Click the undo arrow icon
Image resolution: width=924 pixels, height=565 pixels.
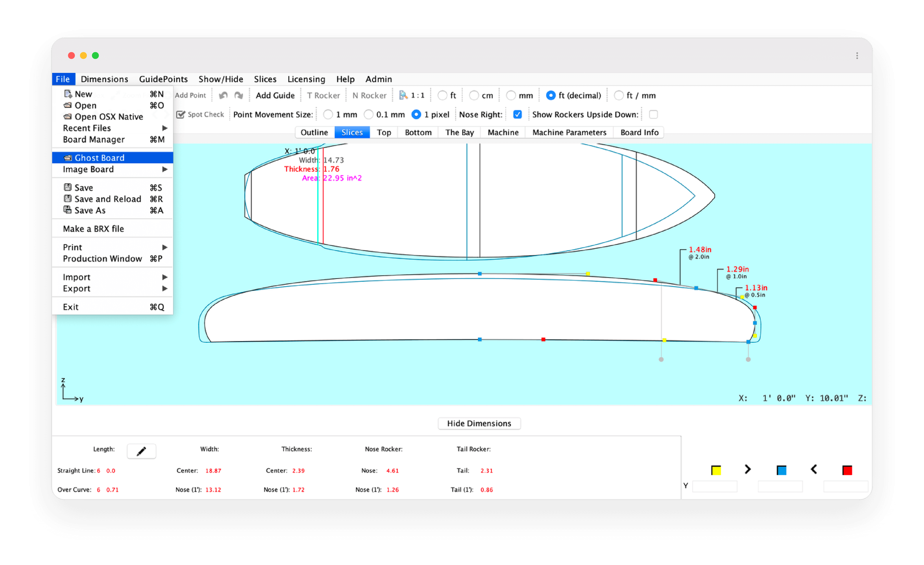[x=223, y=95]
